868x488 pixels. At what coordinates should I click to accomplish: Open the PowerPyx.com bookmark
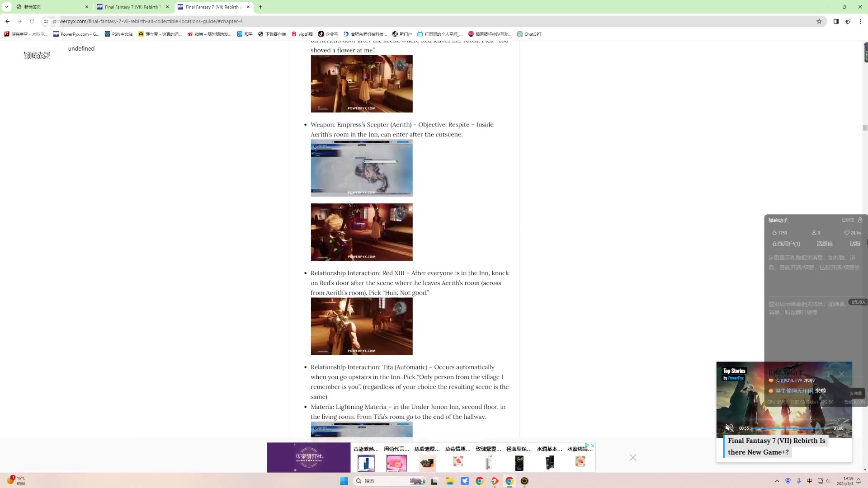(x=76, y=34)
